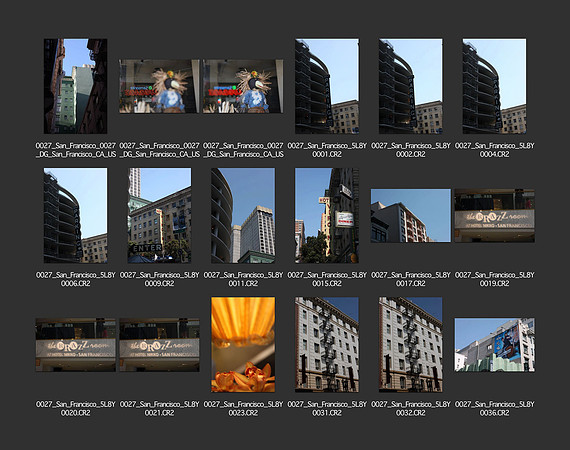Select the red balcony building thumbnail 0017.CR2
The width and height of the screenshot is (570, 450).
[x=410, y=216]
